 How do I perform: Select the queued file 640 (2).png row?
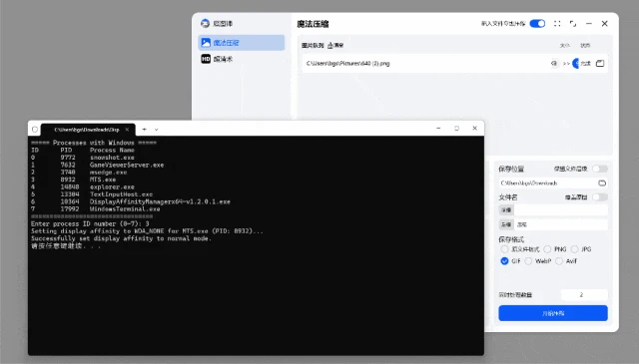point(455,64)
